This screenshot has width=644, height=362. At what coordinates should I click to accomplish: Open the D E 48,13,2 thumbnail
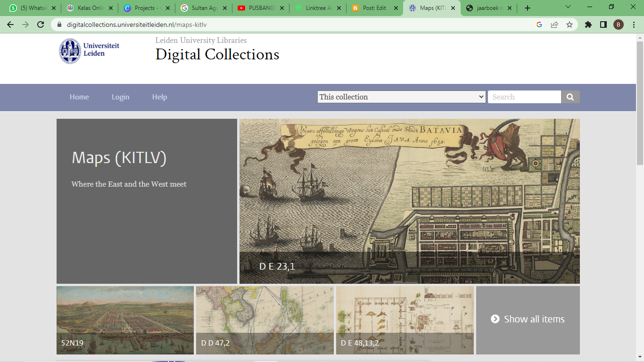coord(405,320)
